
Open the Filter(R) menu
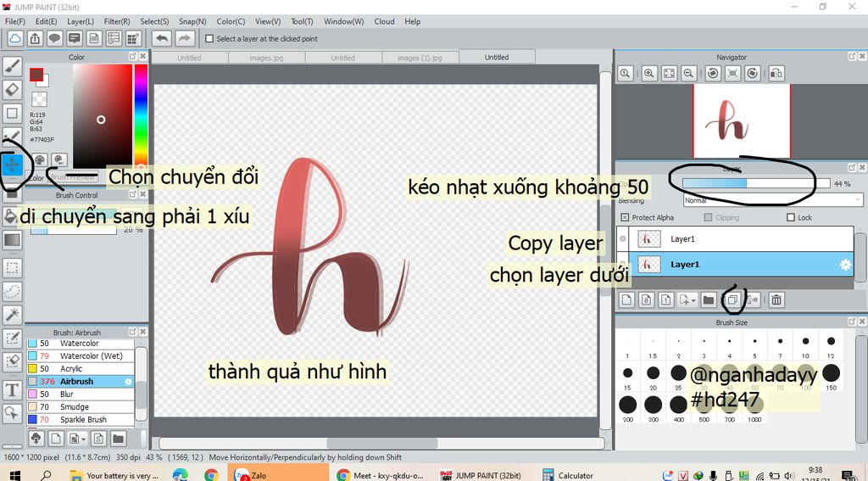pyautogui.click(x=117, y=21)
